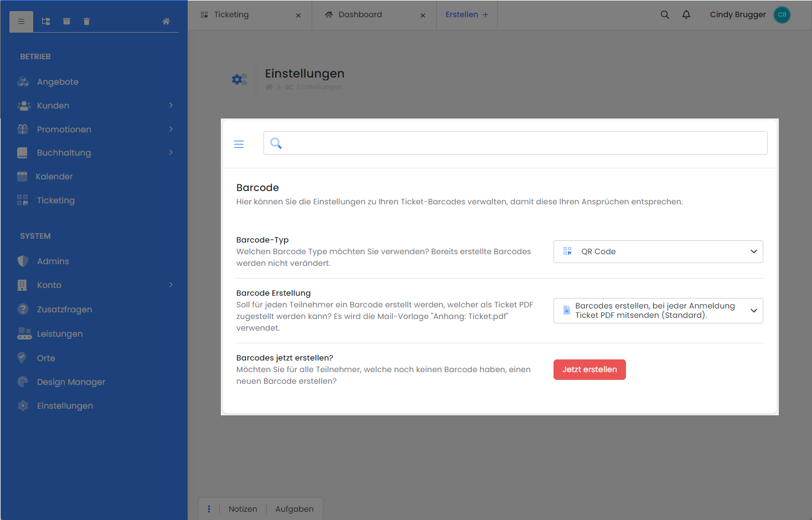
Task: Click the three-dot menu beside Notizen
Action: (x=209, y=509)
